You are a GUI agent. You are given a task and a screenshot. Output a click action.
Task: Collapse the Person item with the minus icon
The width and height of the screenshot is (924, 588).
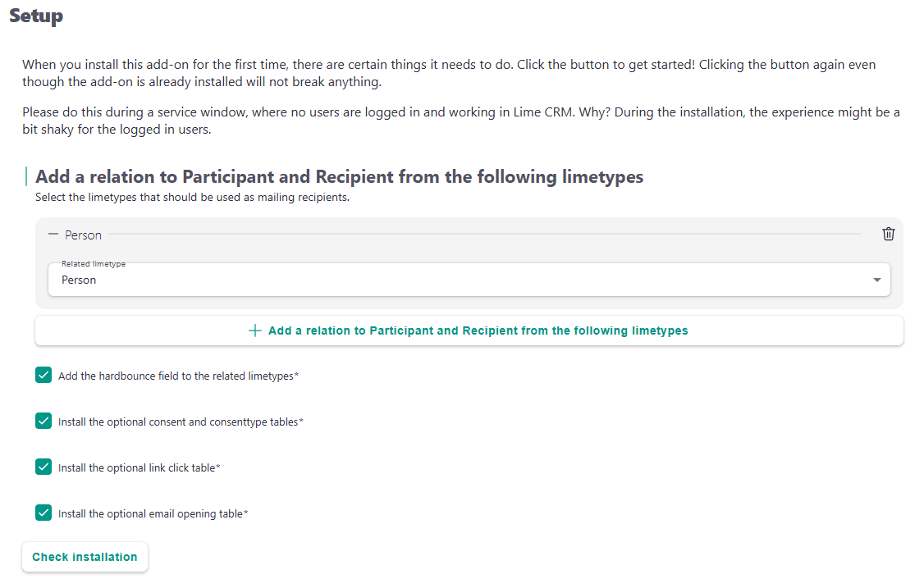53,235
